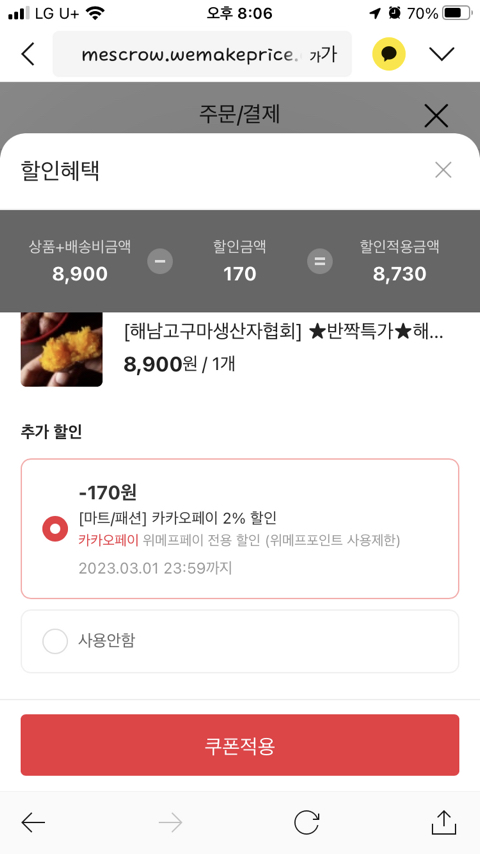Open the sweet potato product thumbnail

point(62,349)
